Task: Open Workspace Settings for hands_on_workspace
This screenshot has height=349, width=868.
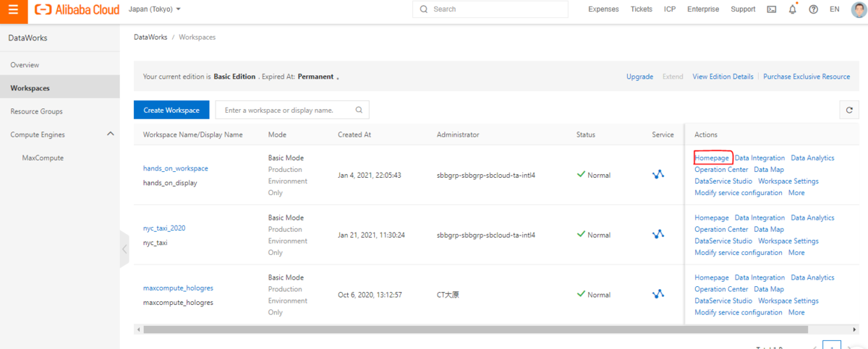Action: tap(788, 181)
